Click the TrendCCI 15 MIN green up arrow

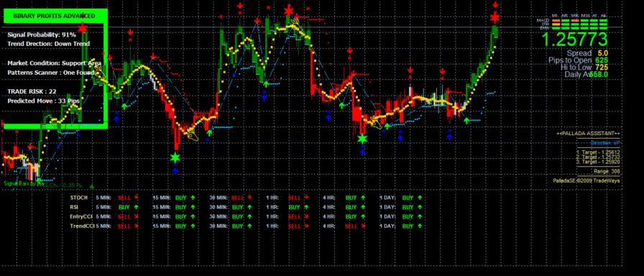coord(193,226)
